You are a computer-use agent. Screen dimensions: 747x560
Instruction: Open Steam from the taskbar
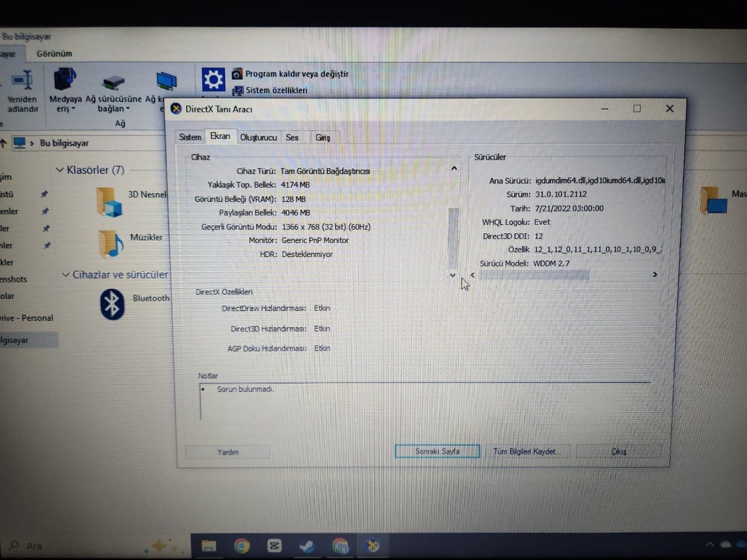tap(307, 545)
